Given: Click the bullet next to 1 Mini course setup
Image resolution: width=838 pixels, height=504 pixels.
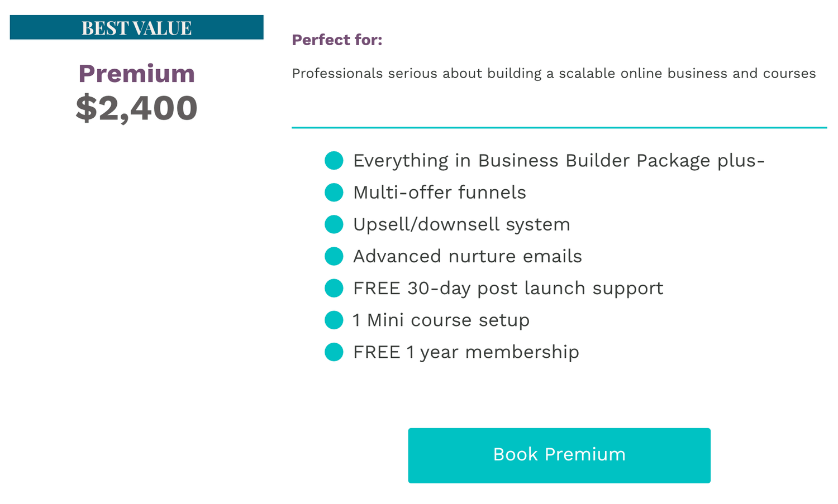Looking at the screenshot, I should click(x=334, y=320).
